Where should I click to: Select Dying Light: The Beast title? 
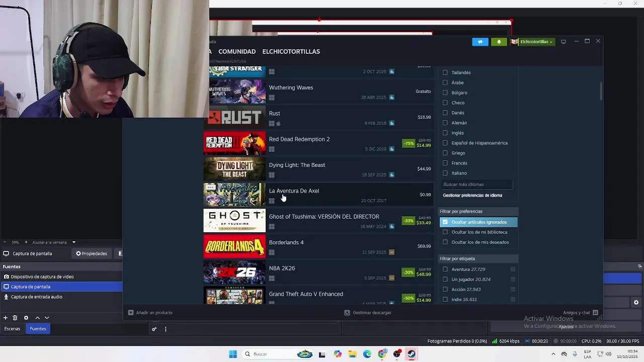297,165
